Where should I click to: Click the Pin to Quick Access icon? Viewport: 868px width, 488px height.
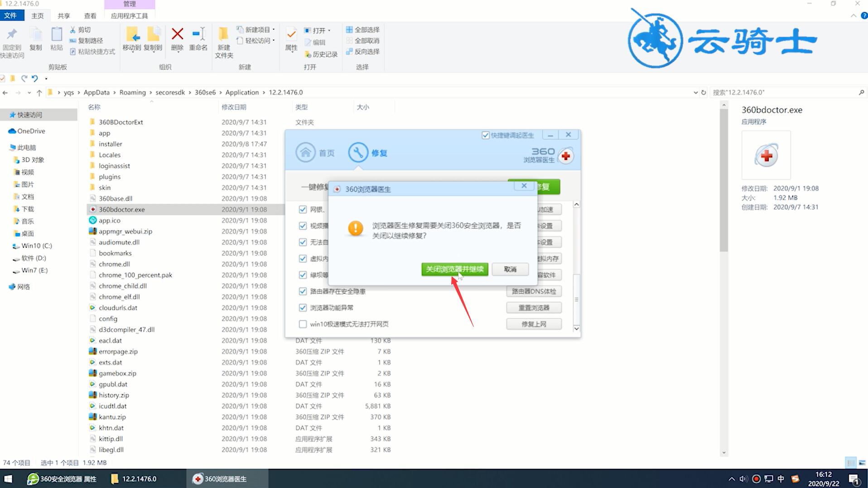(12, 34)
